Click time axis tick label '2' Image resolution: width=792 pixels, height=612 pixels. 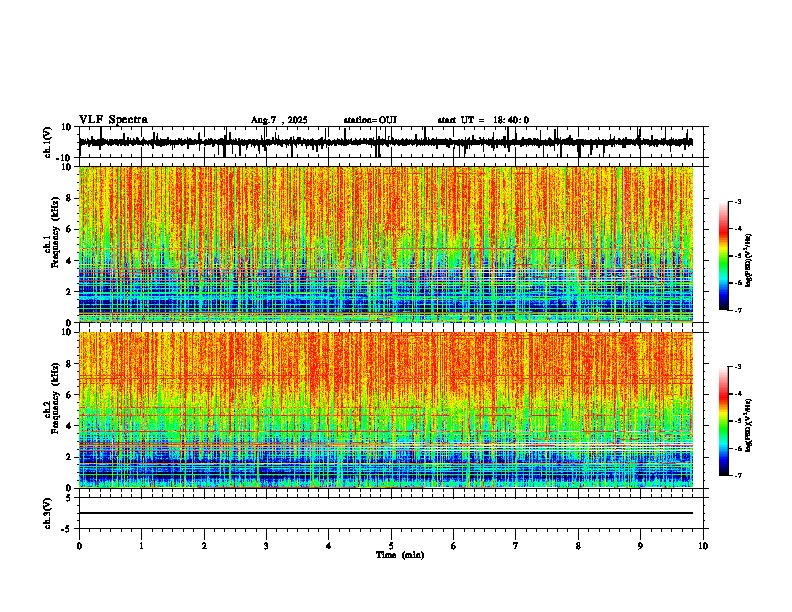[x=204, y=546]
